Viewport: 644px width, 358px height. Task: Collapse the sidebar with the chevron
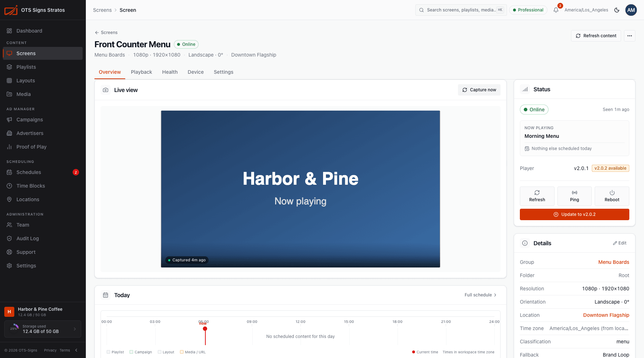click(76, 350)
